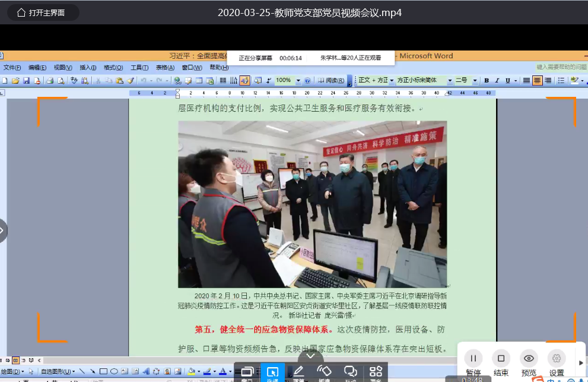Toggle the Drawing toolbar button
Image resolution: width=588 pixels, height=382 pixels.
[244, 80]
